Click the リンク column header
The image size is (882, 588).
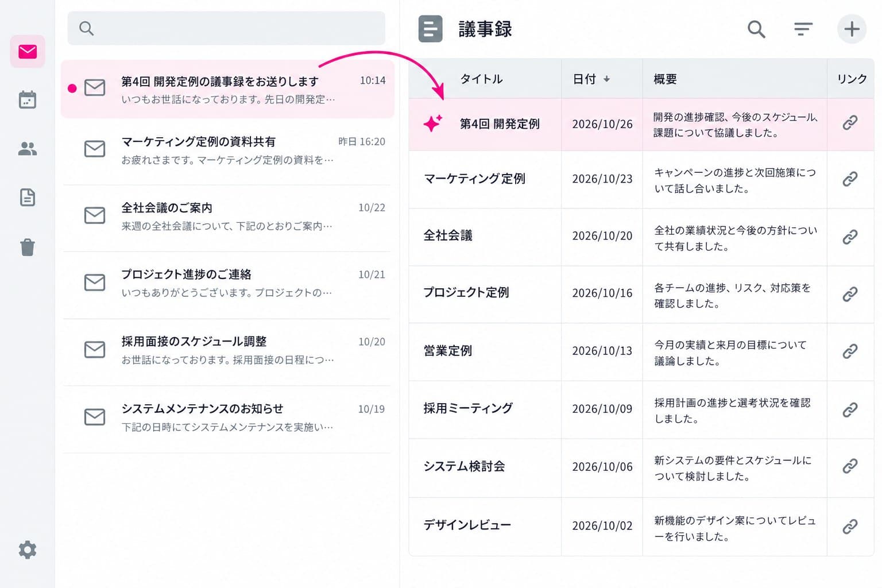852,79
